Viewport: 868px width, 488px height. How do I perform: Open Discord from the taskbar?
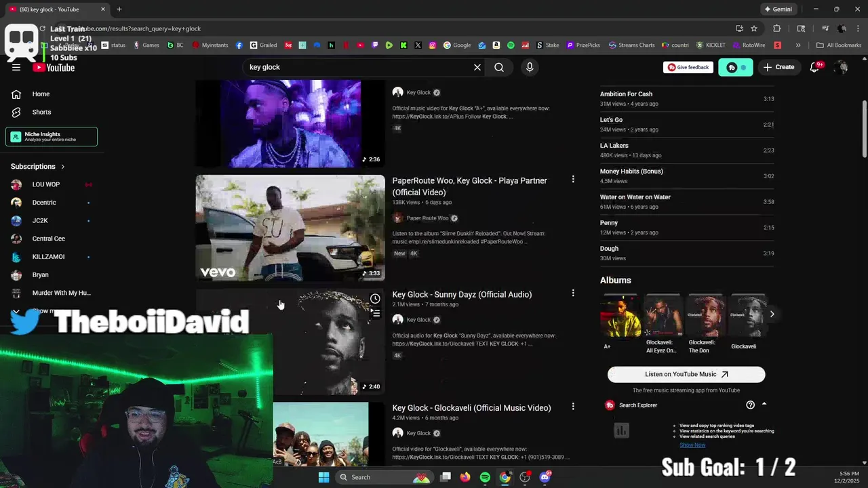[x=545, y=477]
